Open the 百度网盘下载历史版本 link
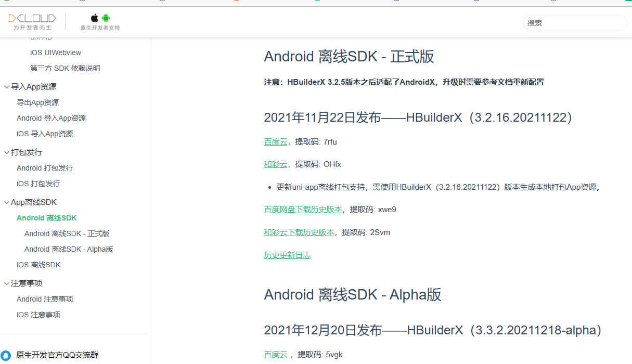632x364 pixels. click(x=303, y=210)
